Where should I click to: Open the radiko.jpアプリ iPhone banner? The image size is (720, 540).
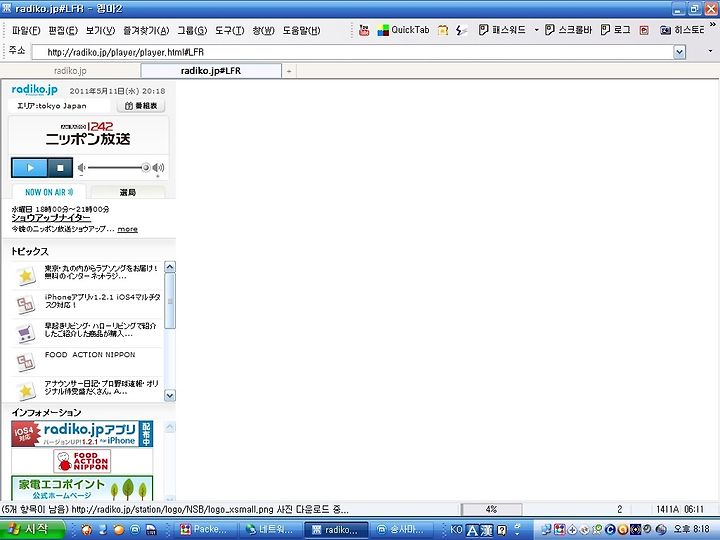[x=82, y=433]
